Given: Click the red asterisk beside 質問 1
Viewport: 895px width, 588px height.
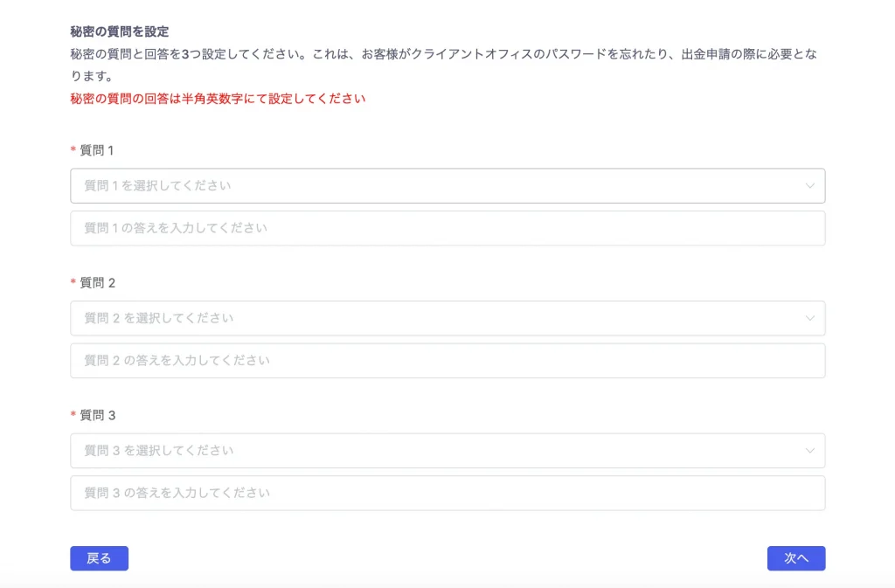Looking at the screenshot, I should [73, 149].
